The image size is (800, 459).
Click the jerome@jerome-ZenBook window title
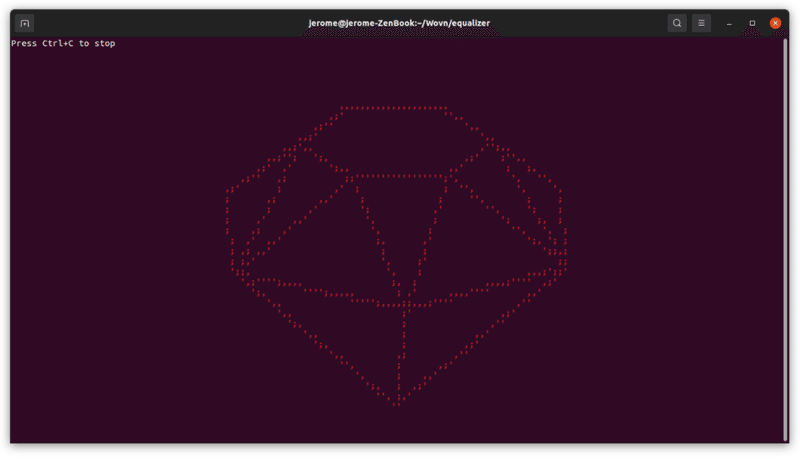click(399, 23)
